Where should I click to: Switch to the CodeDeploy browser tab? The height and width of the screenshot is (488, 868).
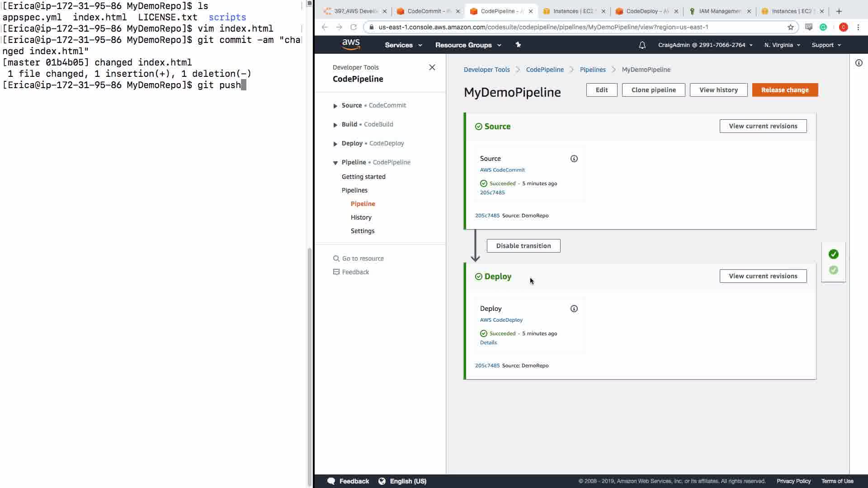(x=646, y=11)
